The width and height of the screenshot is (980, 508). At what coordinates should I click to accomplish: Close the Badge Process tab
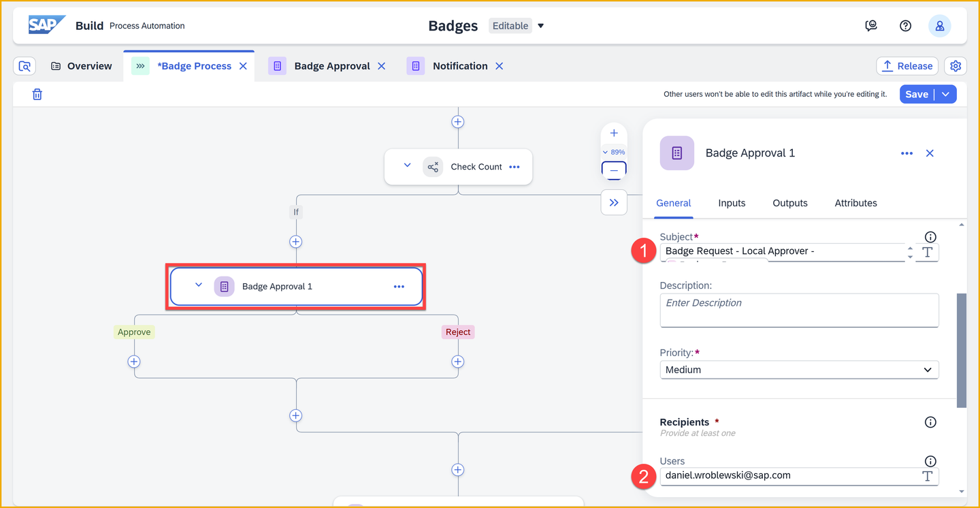(243, 66)
